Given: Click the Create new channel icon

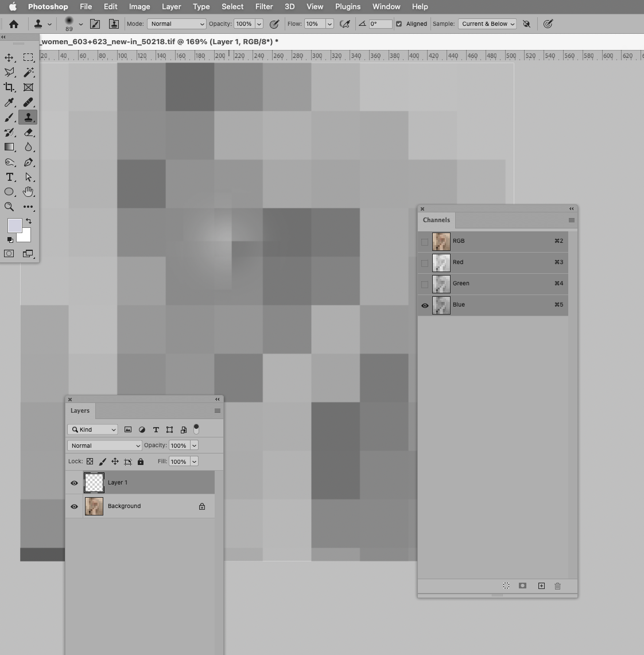Looking at the screenshot, I should 540,586.
